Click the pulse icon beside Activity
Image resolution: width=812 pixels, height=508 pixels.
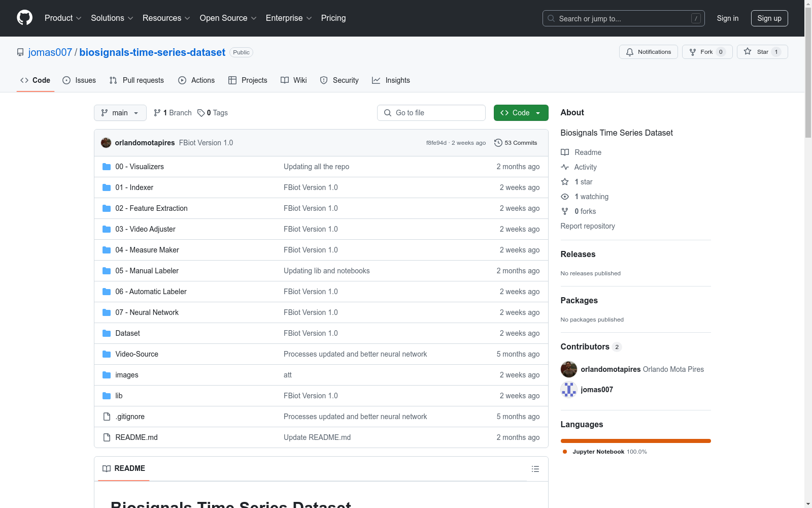tap(565, 167)
